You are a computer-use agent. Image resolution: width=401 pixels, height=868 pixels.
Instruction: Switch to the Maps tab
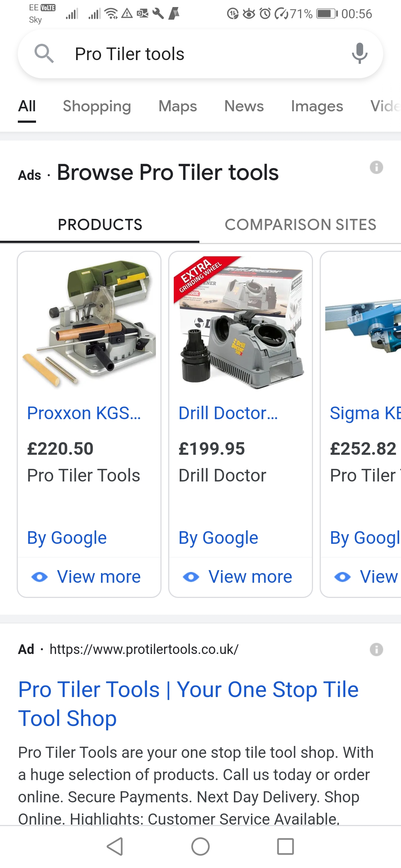(177, 106)
